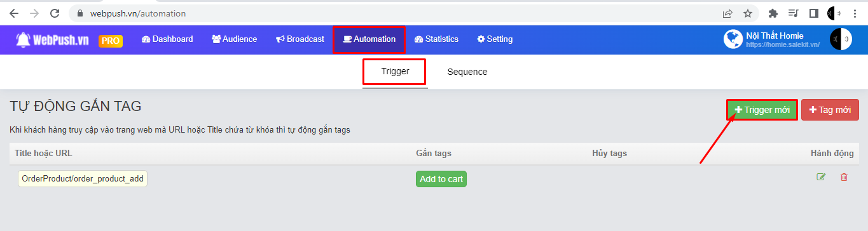Open Chrome three-dot menu
The width and height of the screenshot is (868, 231).
pos(855,13)
